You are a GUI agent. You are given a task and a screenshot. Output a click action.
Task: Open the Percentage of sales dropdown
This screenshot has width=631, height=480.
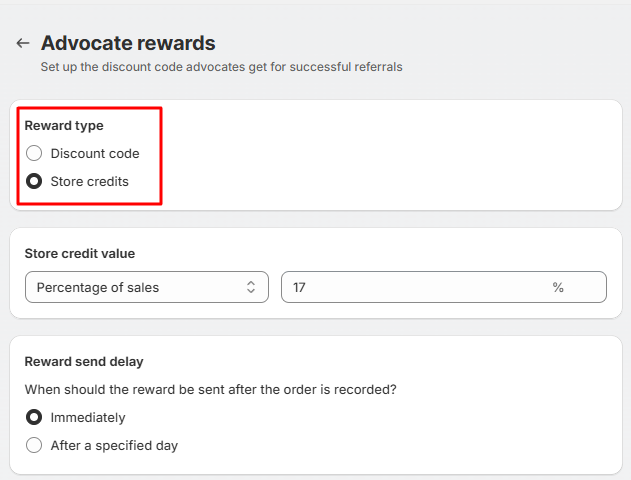[140, 287]
